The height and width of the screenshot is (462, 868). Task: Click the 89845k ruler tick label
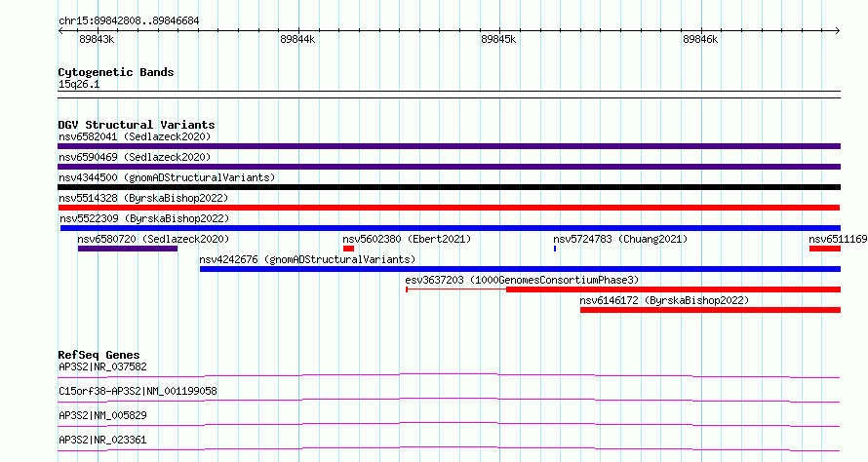tap(498, 39)
